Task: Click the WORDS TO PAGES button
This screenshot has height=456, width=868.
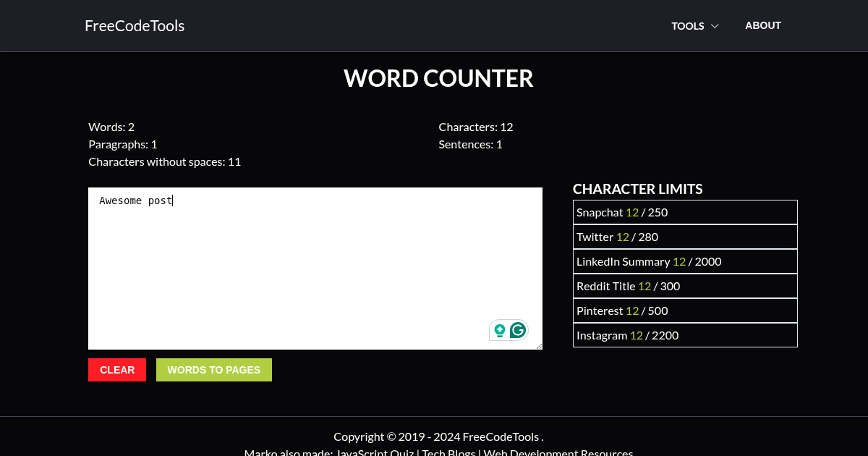Action: (x=214, y=370)
